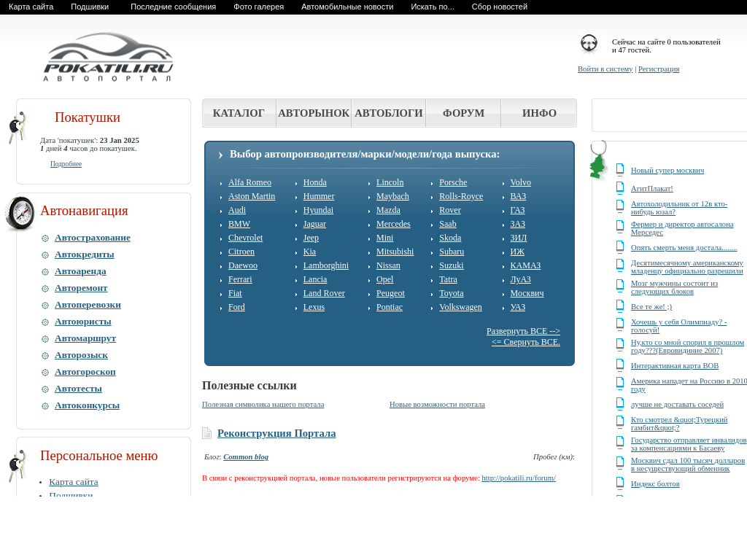
Task: Open the КАТАЛОГ tab
Action: click(239, 113)
